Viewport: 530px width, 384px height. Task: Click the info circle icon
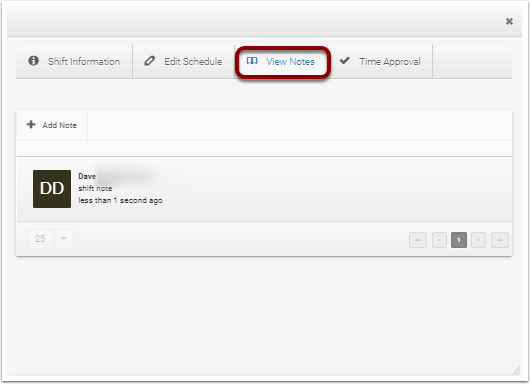33,61
